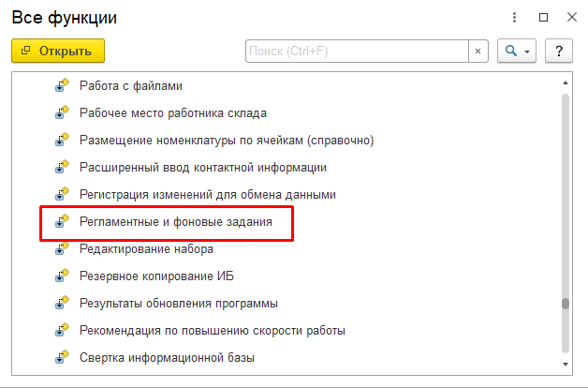Click into the Поиск (Ctrl+F) field
This screenshot has height=388, width=588.
click(357, 51)
